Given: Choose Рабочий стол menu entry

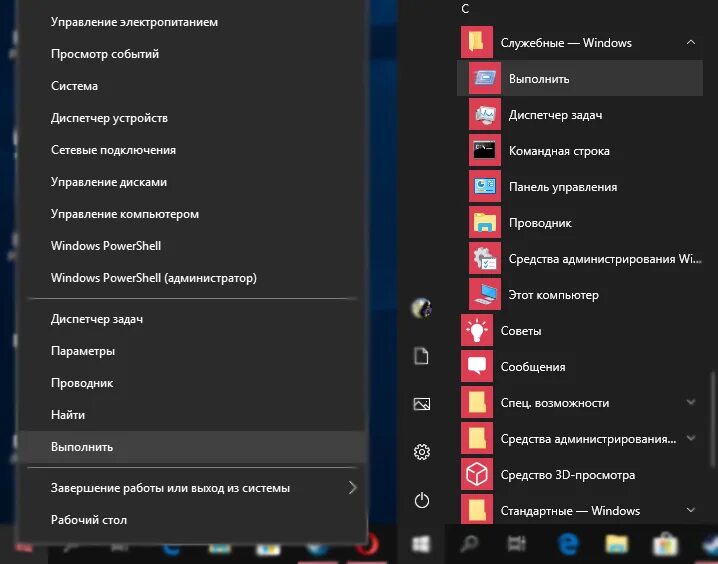Looking at the screenshot, I should tap(88, 520).
